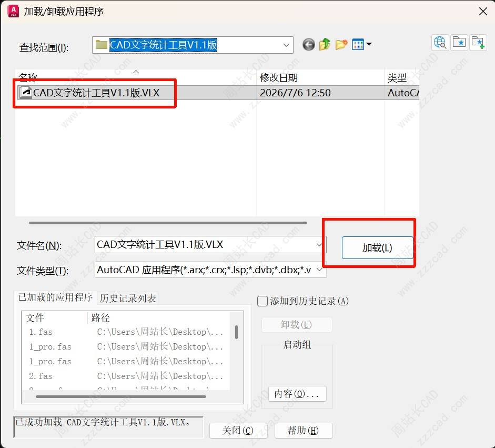Click the 已成功加载 status message
The width and height of the screenshot is (495, 448).
103,422
